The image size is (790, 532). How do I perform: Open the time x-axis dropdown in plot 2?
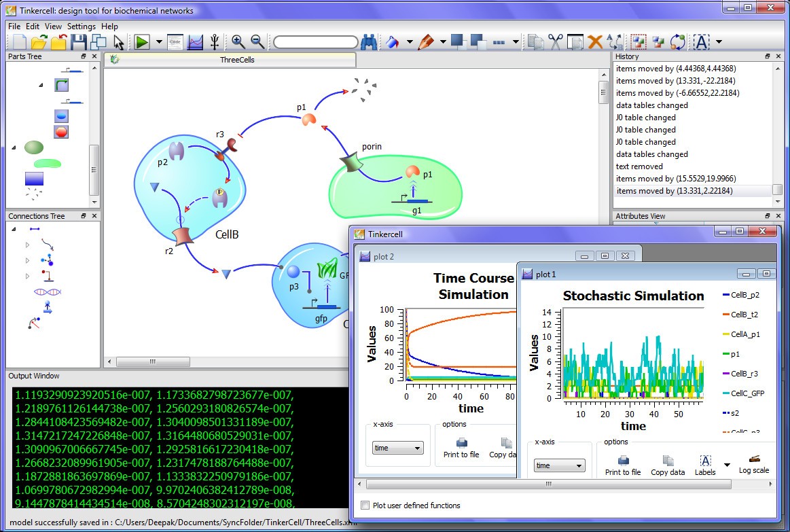coord(397,448)
